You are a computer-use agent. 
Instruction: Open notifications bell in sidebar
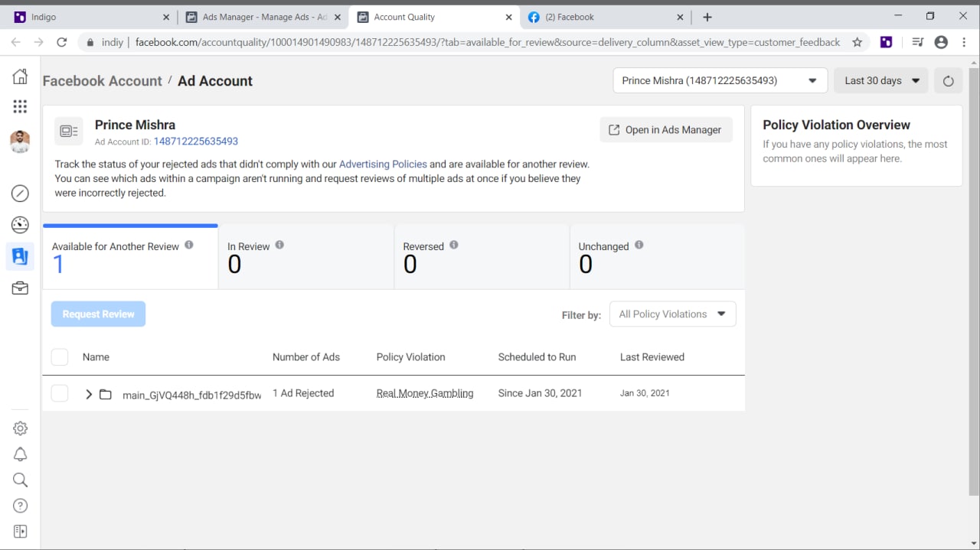click(21, 454)
